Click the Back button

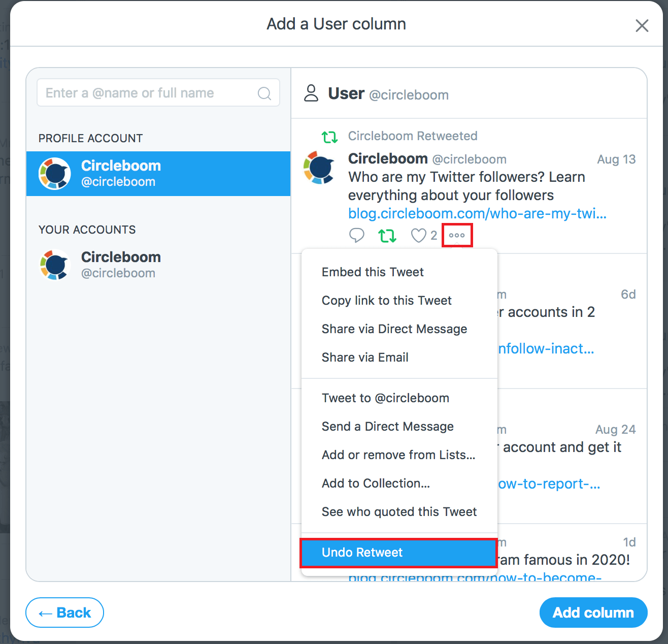coord(64,613)
